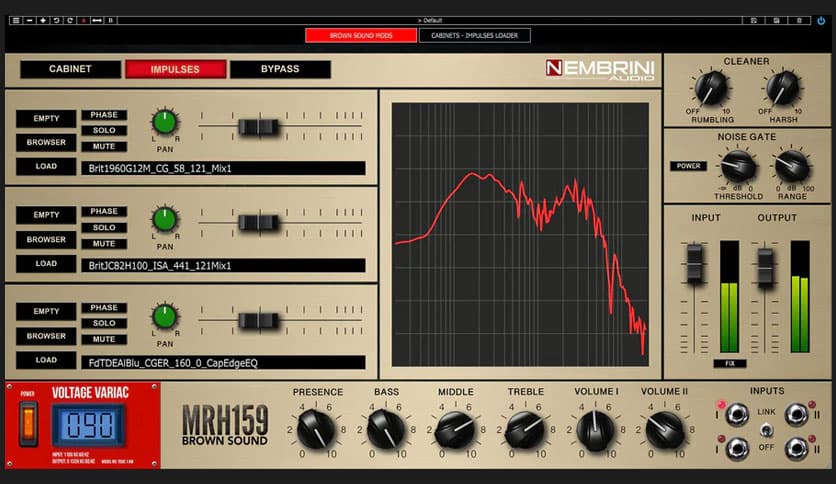The height and width of the screenshot is (484, 836).
Task: Click PAN knob of Brit1960G12M slot
Action: [165, 122]
